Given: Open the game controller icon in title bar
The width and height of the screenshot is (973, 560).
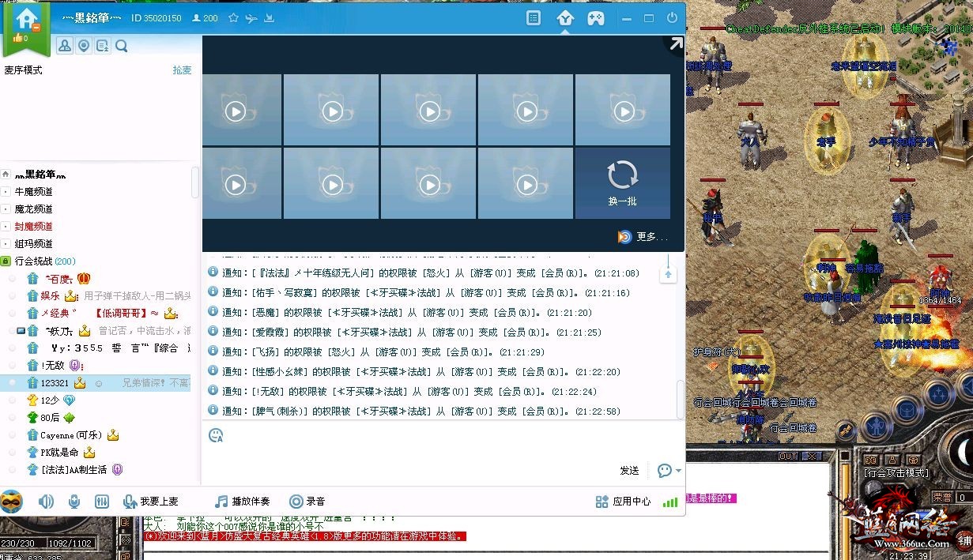Looking at the screenshot, I should coord(595,18).
